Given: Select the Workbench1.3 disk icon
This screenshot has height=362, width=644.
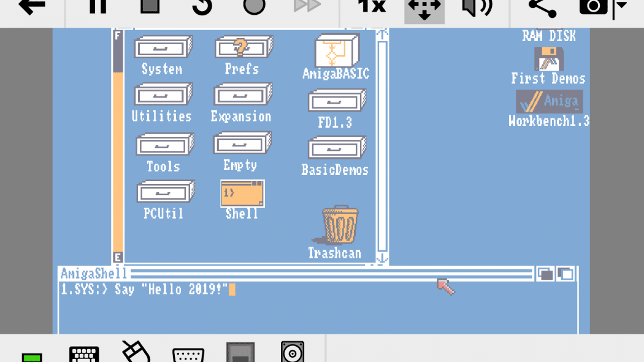Looking at the screenshot, I should point(549,101).
